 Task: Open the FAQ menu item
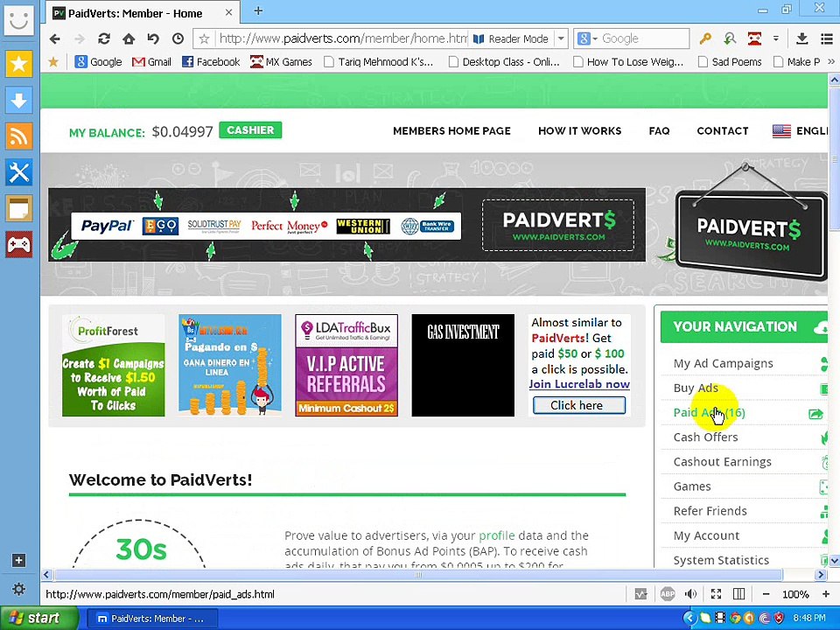[x=659, y=130]
